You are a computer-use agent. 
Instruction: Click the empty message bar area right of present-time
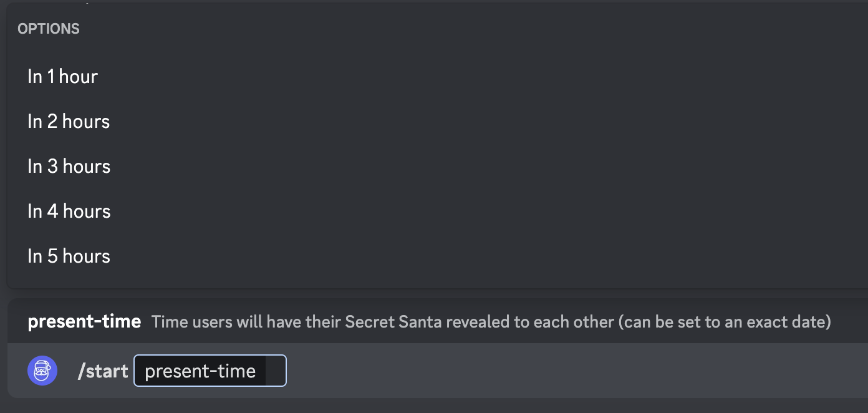561,371
